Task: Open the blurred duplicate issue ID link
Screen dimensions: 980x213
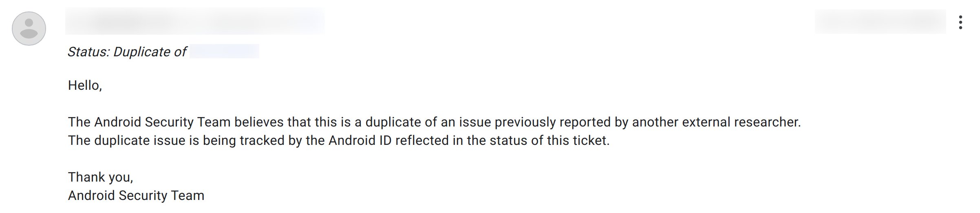Action: click(224, 52)
